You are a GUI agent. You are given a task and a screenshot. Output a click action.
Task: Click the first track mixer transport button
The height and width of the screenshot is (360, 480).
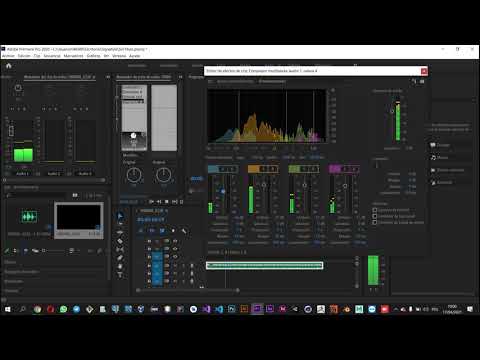coord(151,202)
